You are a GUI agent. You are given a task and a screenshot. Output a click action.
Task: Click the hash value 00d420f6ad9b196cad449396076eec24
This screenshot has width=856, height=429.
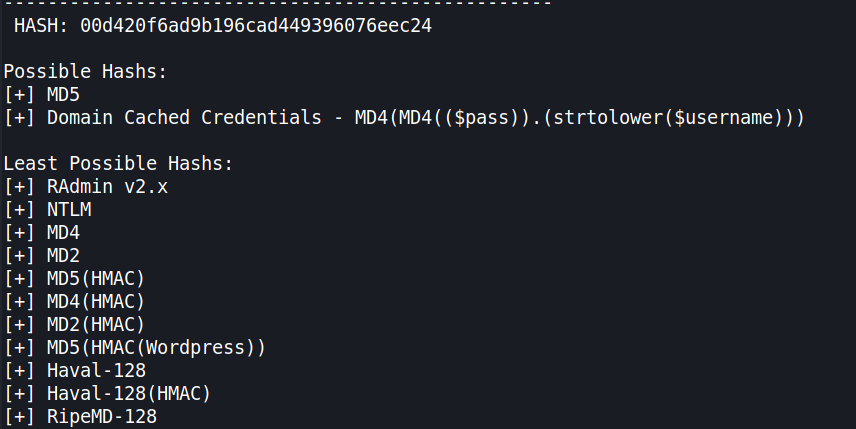click(x=254, y=25)
